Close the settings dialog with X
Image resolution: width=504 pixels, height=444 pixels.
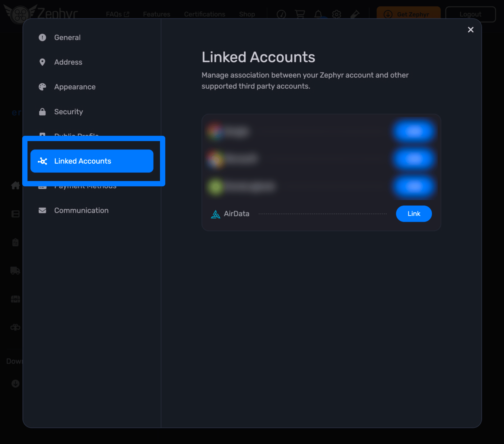pos(470,30)
